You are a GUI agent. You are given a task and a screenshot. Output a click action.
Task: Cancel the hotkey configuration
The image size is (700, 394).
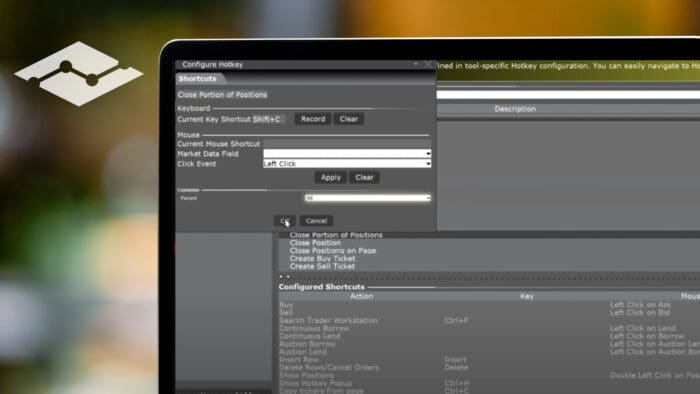[317, 221]
